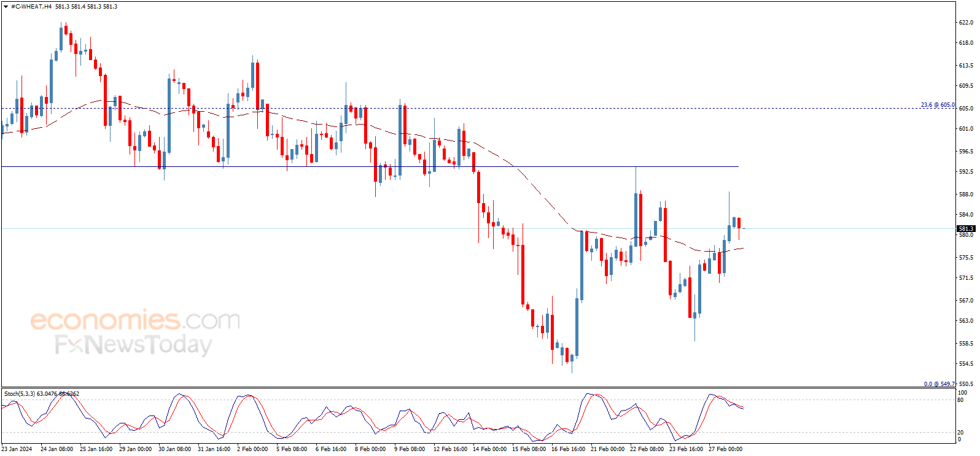Click the 25 Jan 16:00 time label
This screenshot has height=456, width=980.
click(96, 449)
